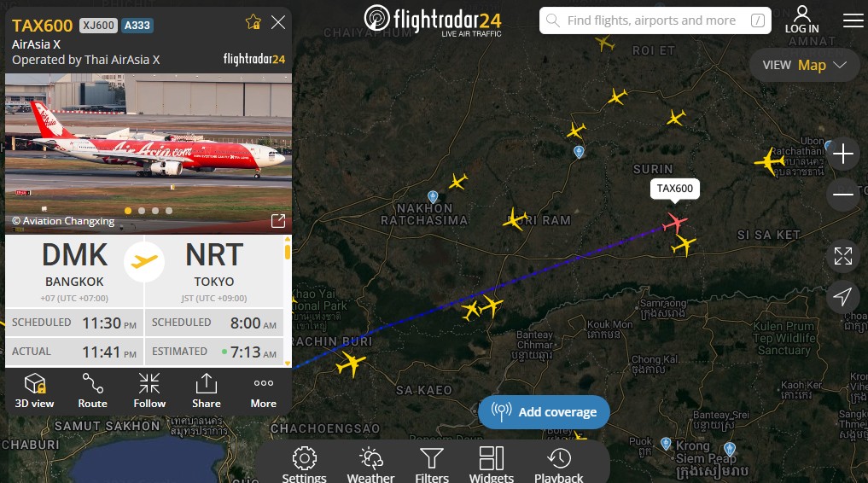Show the flight Route

pos(92,391)
